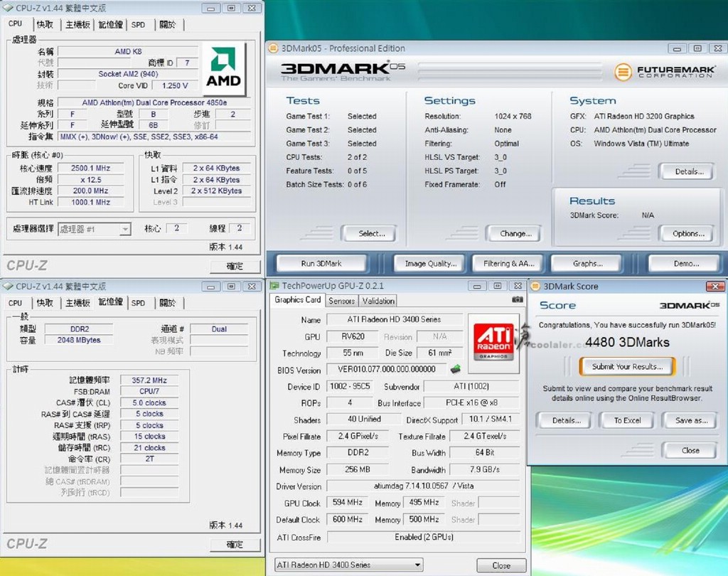Click 確定 in the CPU-Z processor window
The height and width of the screenshot is (576, 728).
(x=235, y=266)
